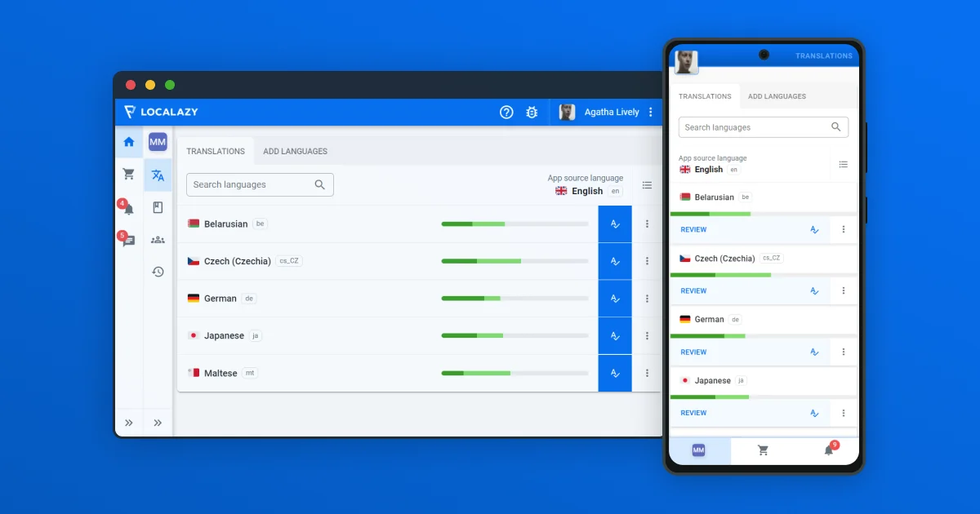Screen dimensions: 980x514
Task: Expand the collapsed sidebar with the chevron arrows
Action: 129,422
